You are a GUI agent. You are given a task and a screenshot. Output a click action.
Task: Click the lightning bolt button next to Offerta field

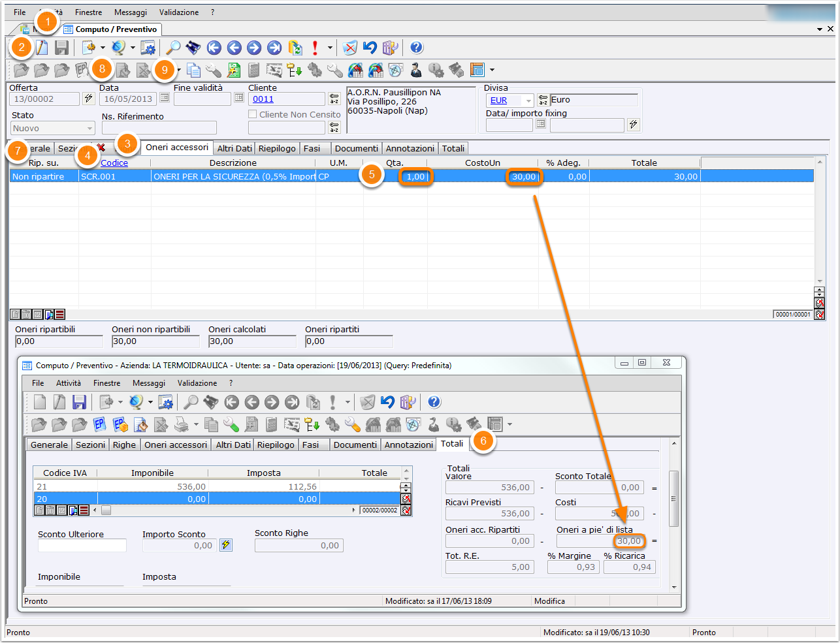point(89,99)
